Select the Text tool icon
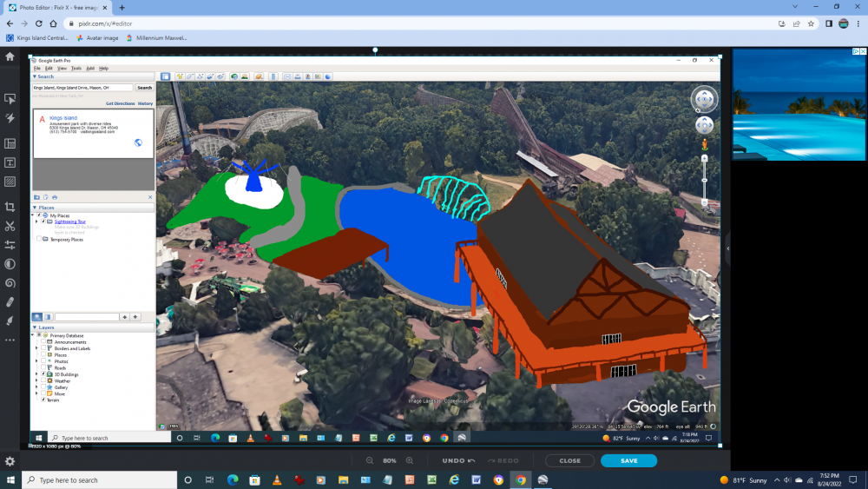This screenshot has width=868, height=489. pos(10,162)
